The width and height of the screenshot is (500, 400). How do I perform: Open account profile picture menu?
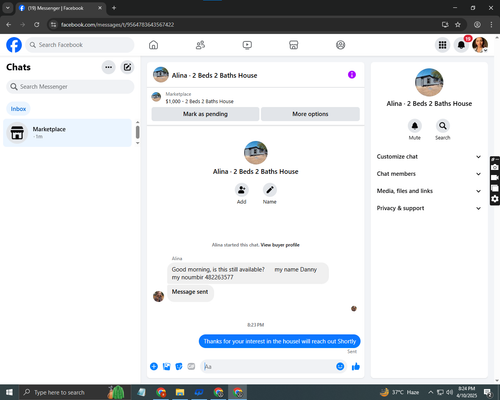[x=480, y=45]
